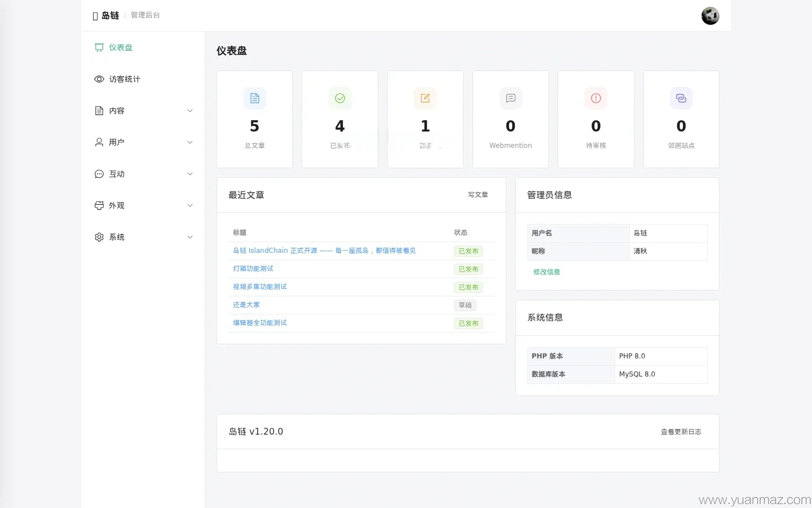This screenshot has width=812, height=508.
Task: Click the 写文章 button
Action: (478, 195)
